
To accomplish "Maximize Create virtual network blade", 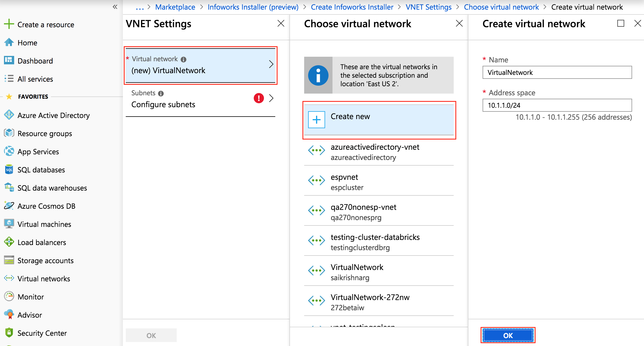I will pos(621,23).
